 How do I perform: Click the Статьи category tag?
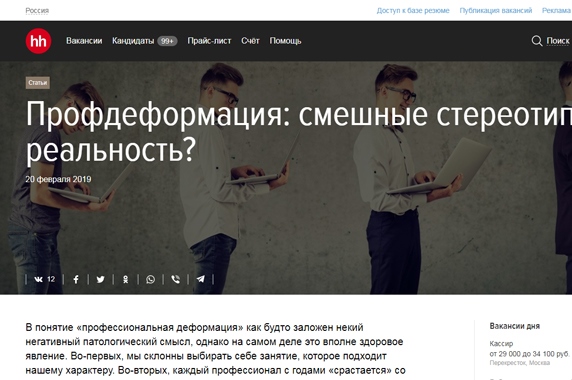coord(38,83)
